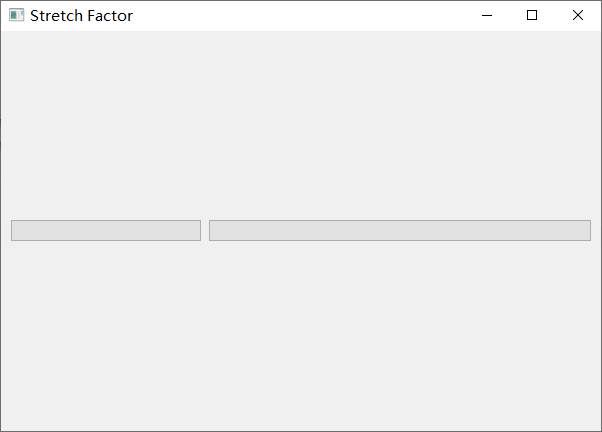
Task: Click the left end of the narrow button
Action: pos(17,230)
